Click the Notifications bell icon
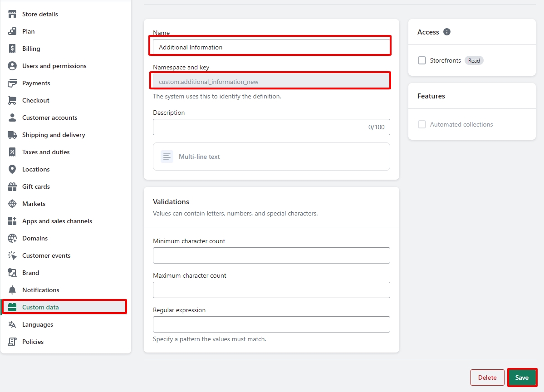This screenshot has height=392, width=544. (x=12, y=290)
